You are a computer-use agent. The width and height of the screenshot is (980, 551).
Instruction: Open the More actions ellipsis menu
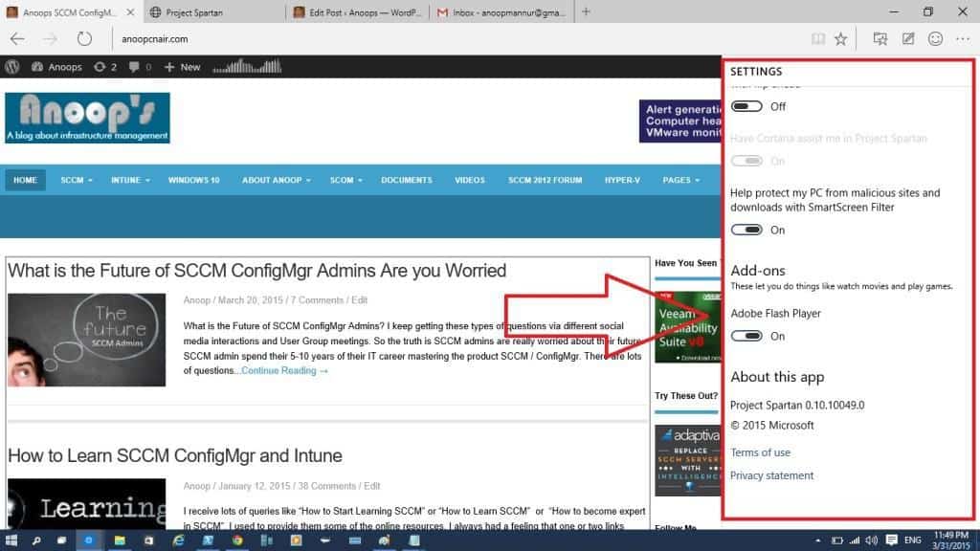coord(962,39)
